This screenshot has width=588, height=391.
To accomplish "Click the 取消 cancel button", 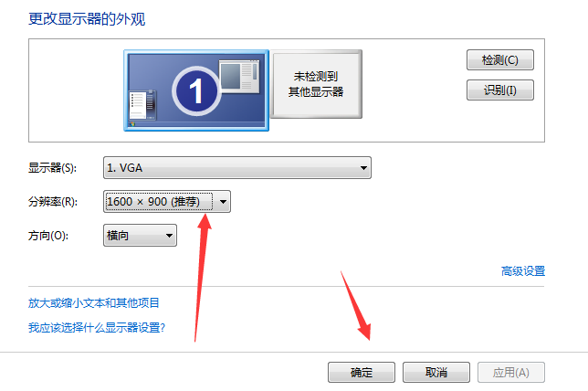I will 436,372.
